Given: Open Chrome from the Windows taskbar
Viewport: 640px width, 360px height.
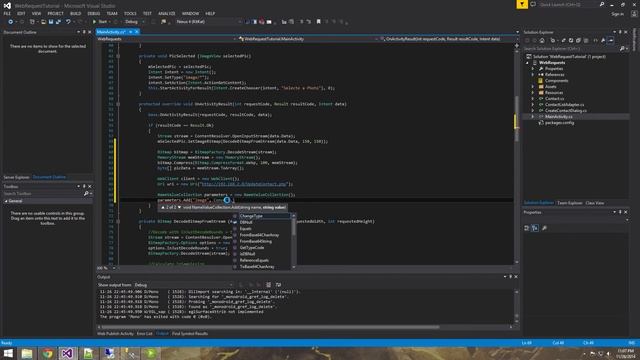Looking at the screenshot, I should click(x=47, y=353).
